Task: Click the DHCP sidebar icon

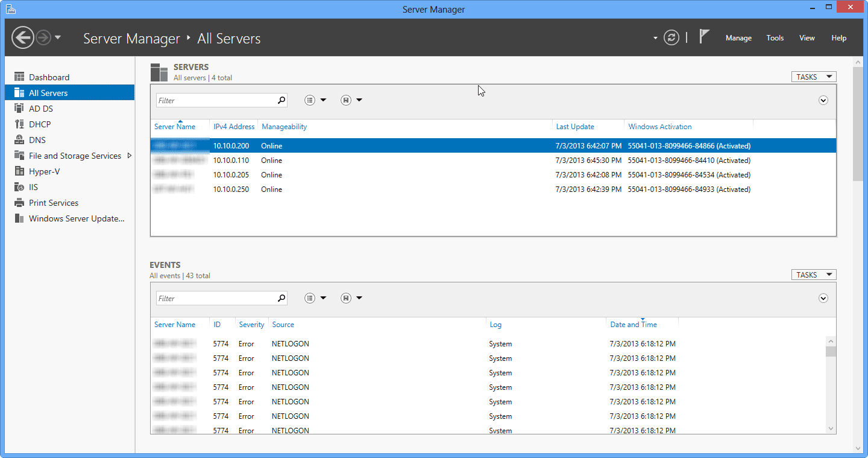Action: pyautogui.click(x=19, y=124)
